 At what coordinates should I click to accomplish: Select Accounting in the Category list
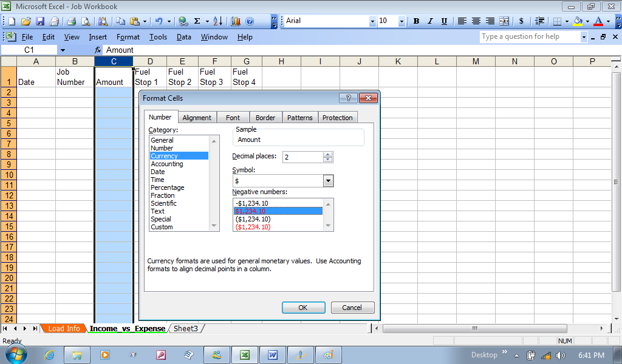167,164
